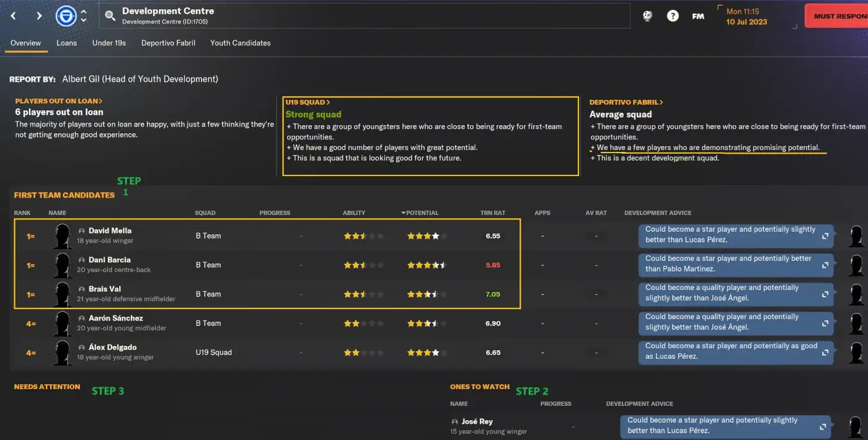Open David Mella's player profile

click(110, 231)
